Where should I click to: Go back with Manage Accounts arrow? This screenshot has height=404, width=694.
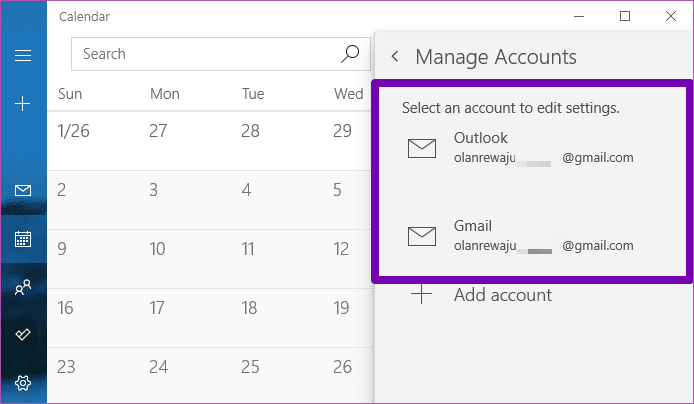click(395, 57)
